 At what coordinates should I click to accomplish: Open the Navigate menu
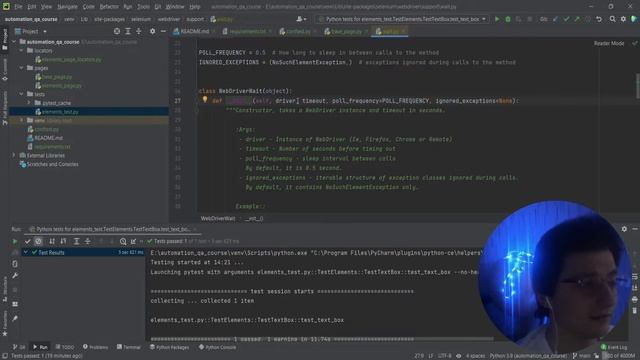pos(67,7)
